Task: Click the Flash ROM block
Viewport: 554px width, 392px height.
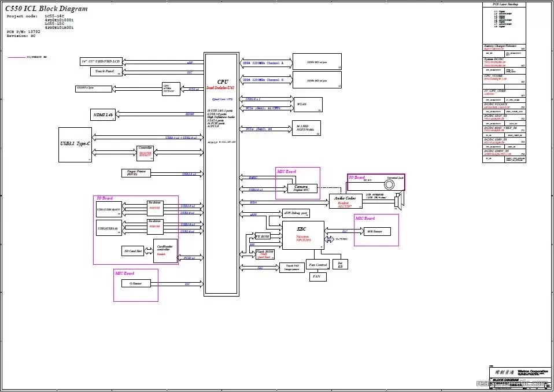Action: click(265, 254)
